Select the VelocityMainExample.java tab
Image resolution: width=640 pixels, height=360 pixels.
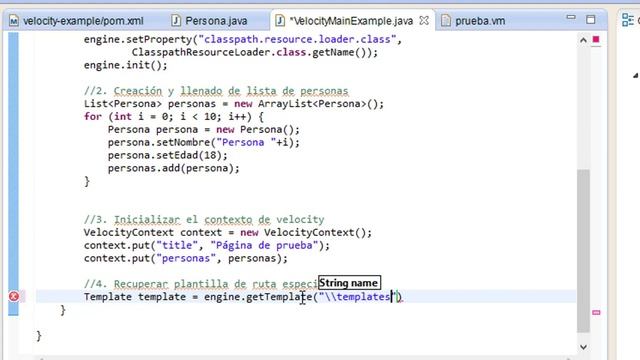351,21
